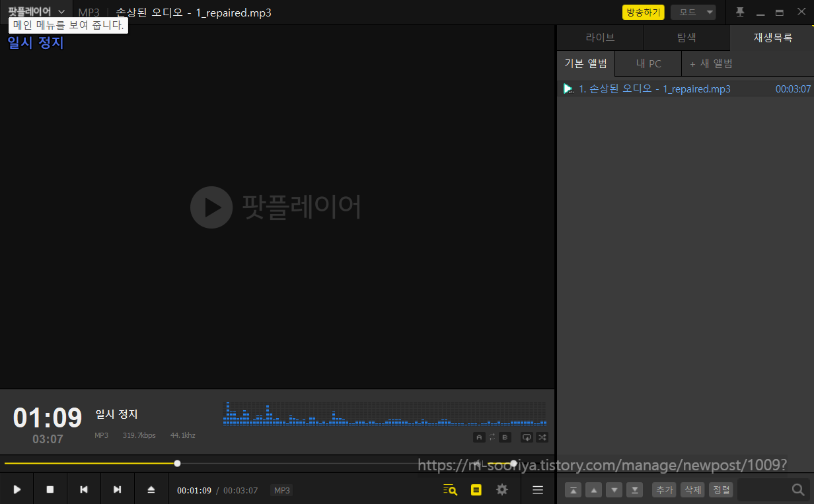814x504 pixels.
Task: Click the 정렬 (sort) button
Action: click(x=721, y=489)
